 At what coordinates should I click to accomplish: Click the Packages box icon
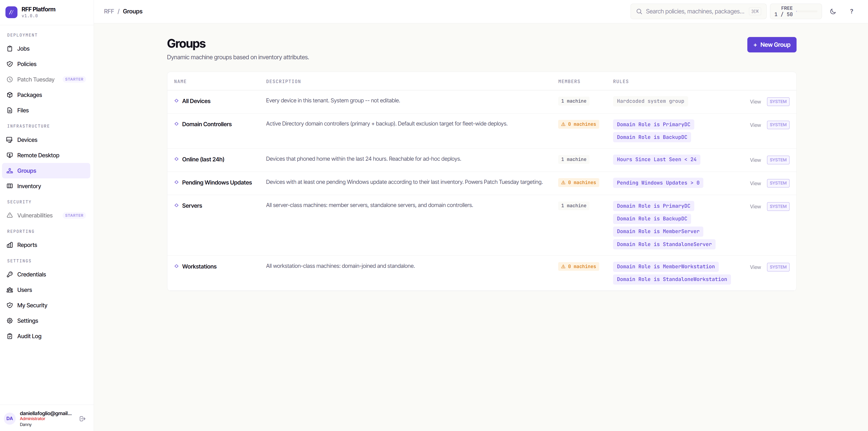pyautogui.click(x=10, y=95)
